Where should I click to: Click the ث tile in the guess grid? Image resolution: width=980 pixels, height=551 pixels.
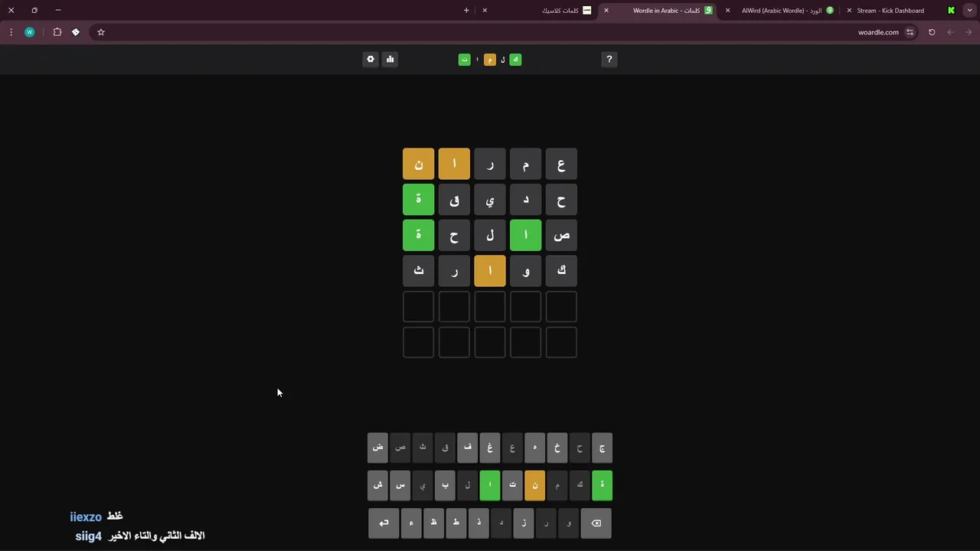click(x=419, y=271)
